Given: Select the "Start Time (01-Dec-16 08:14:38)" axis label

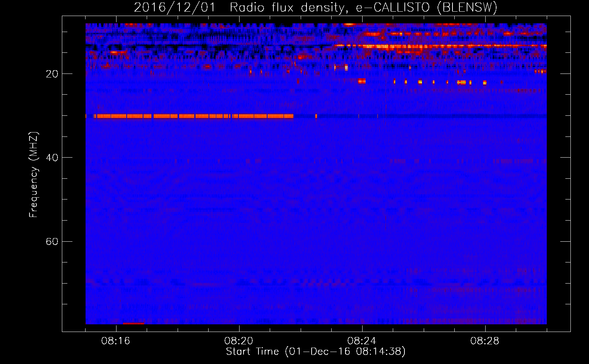Looking at the screenshot, I should pyautogui.click(x=316, y=352).
